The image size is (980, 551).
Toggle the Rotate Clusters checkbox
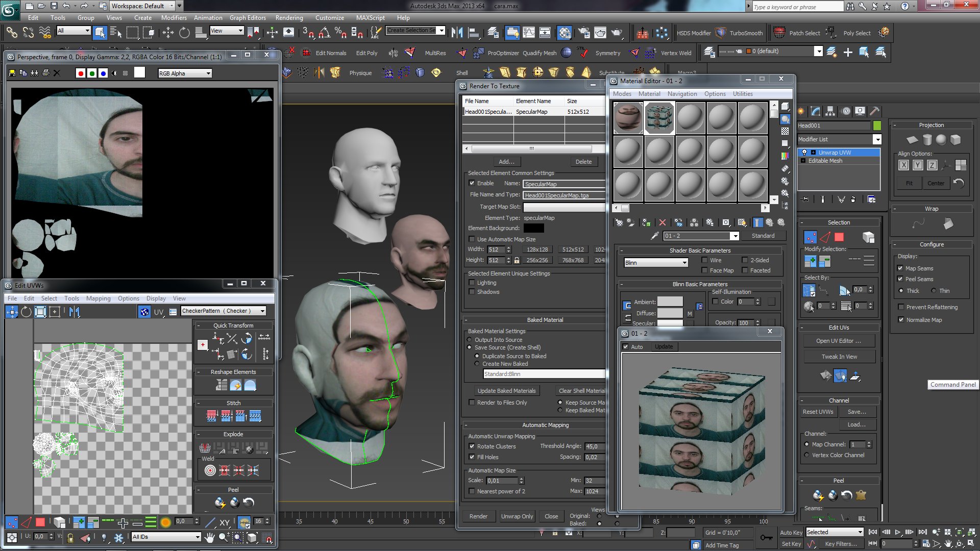click(x=472, y=446)
